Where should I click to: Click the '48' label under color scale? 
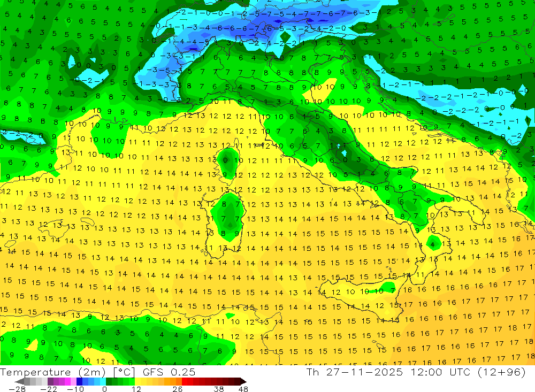tap(243, 389)
